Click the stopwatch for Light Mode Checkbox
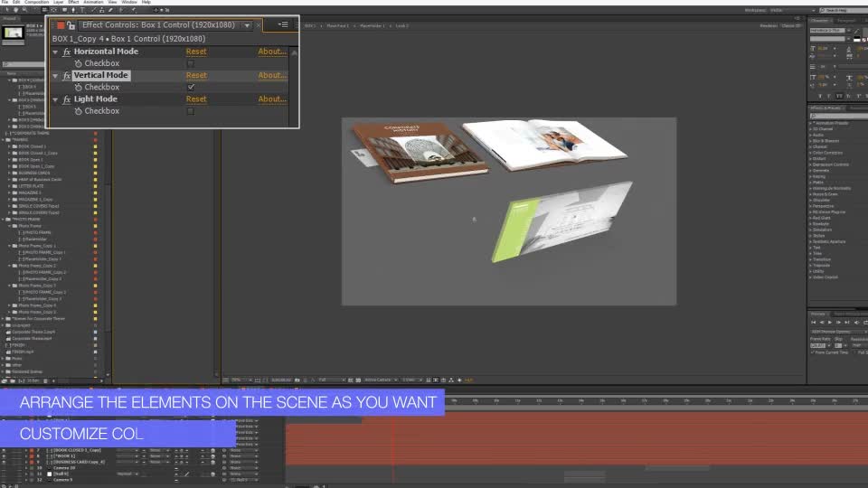Screen dimensions: 868x488 point(78,111)
